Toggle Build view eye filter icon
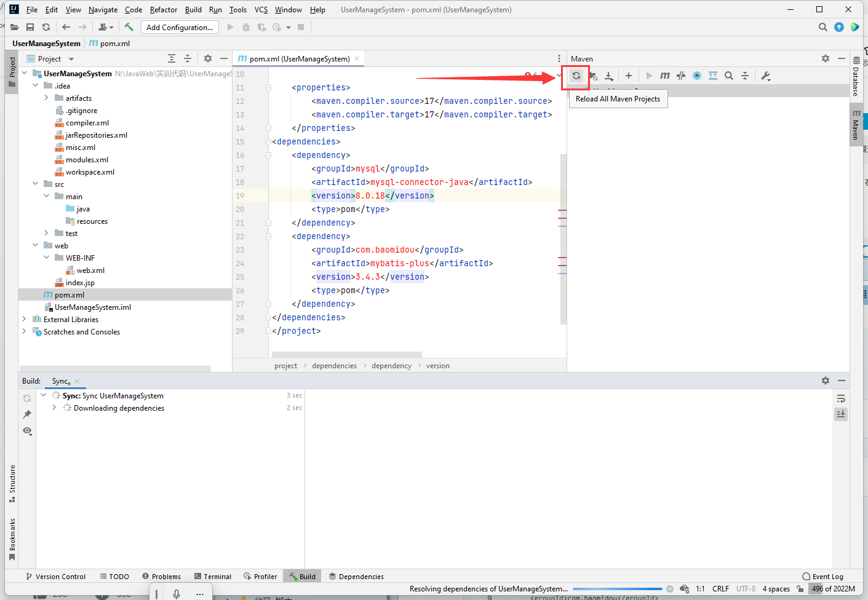Viewport: 868px width, 600px height. pos(27,431)
